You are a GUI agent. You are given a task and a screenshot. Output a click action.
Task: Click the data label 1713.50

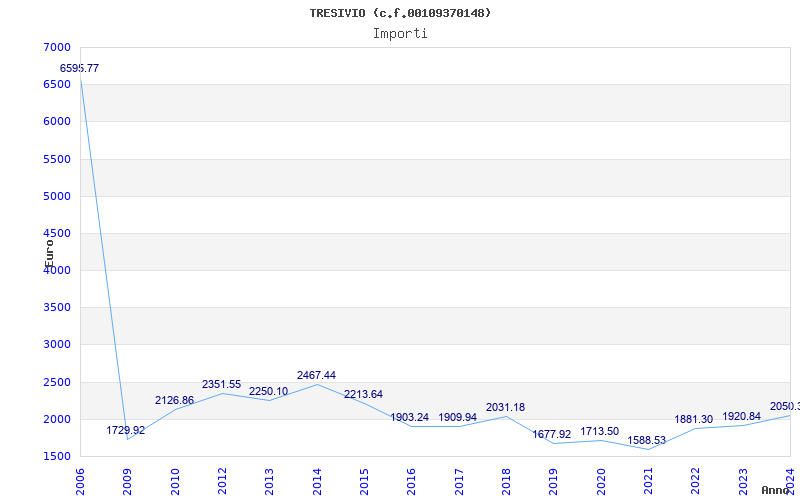pos(599,432)
